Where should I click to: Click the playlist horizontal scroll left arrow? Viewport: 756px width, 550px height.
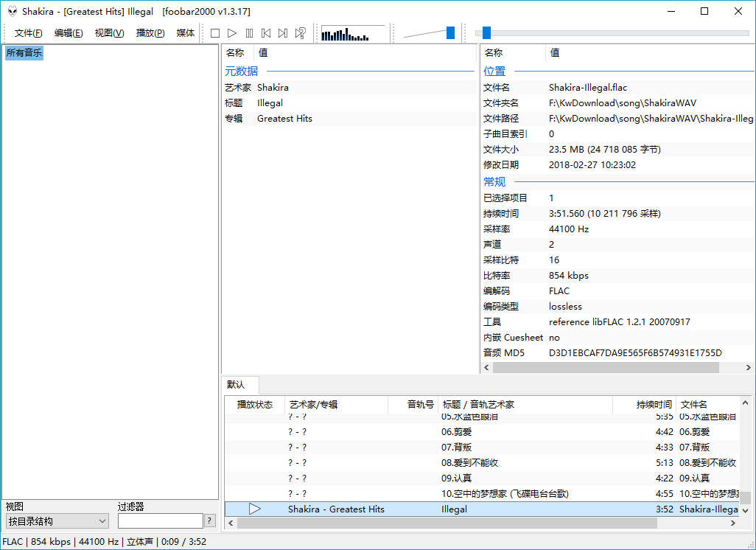tap(231, 523)
